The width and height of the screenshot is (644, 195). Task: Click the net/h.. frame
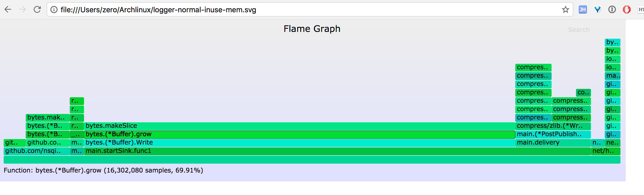point(606,151)
